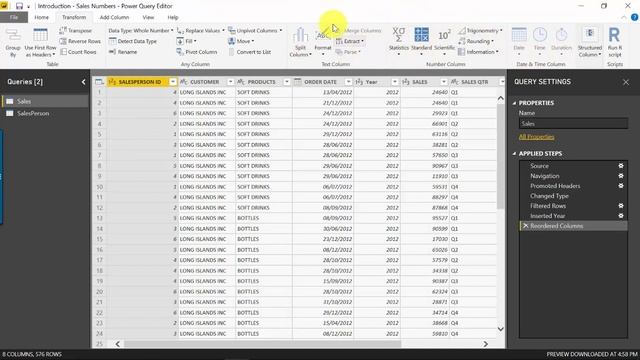Select the Promoted Headers step
This screenshot has width=640, height=360.
pos(555,186)
